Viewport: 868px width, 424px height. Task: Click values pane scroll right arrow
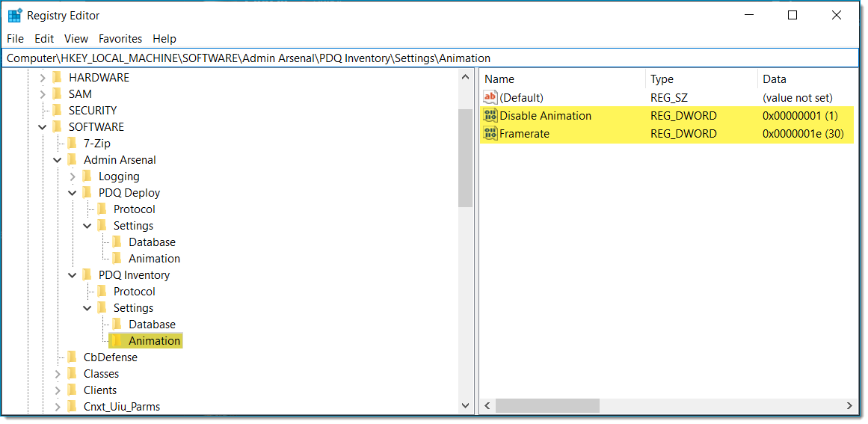point(850,406)
